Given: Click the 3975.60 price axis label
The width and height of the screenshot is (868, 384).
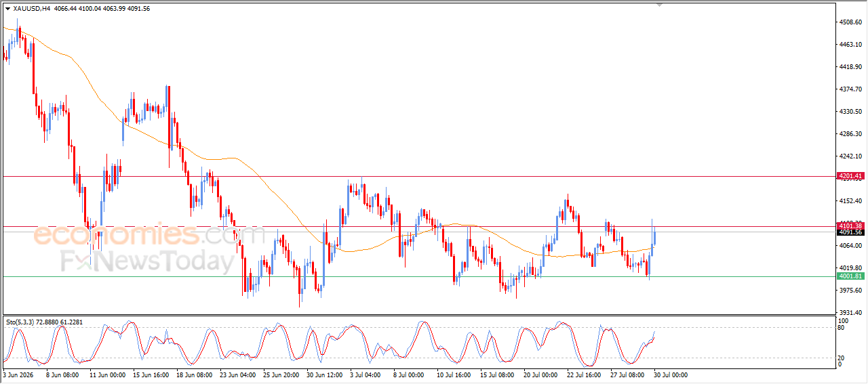Looking at the screenshot, I should point(851,291).
